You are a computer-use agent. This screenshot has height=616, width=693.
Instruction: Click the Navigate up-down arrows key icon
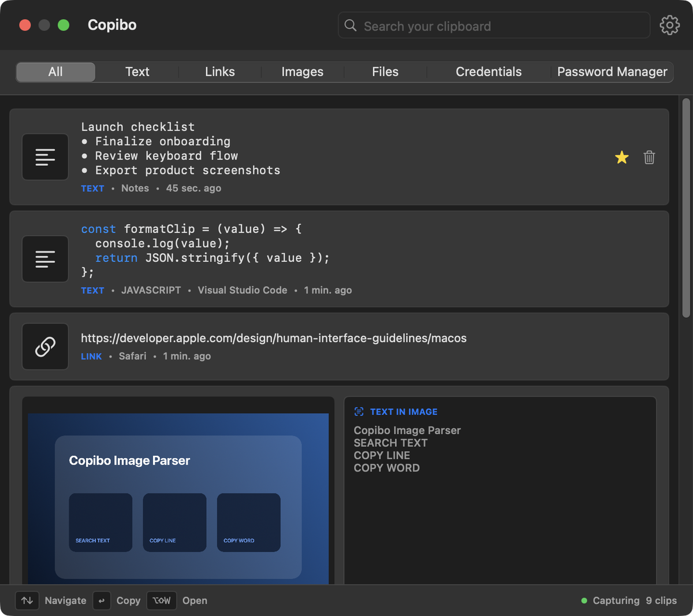pyautogui.click(x=27, y=600)
